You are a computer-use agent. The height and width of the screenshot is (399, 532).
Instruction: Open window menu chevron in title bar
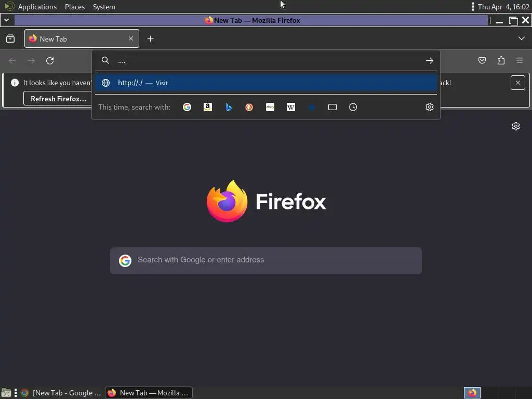pos(6,20)
